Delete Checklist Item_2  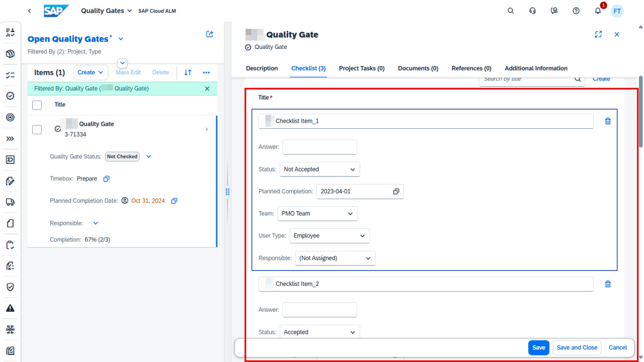click(x=608, y=284)
